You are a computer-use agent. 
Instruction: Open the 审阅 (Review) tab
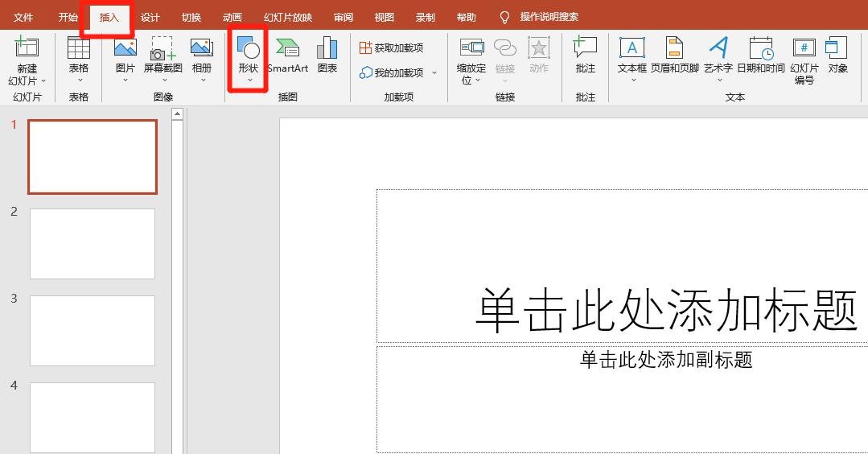[x=343, y=17]
